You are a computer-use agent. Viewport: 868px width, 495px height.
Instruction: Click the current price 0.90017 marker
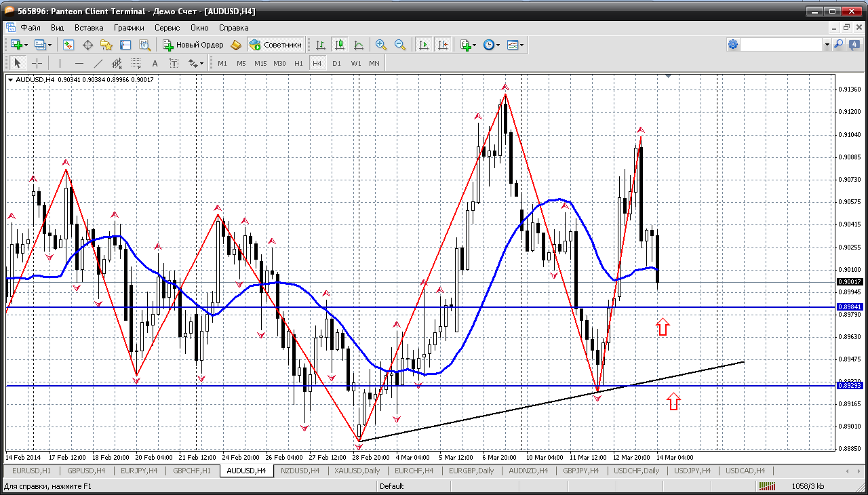[x=850, y=281]
